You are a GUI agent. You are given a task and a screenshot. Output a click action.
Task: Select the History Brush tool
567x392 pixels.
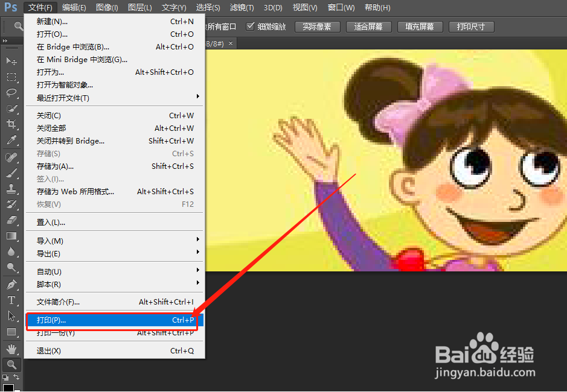11,204
